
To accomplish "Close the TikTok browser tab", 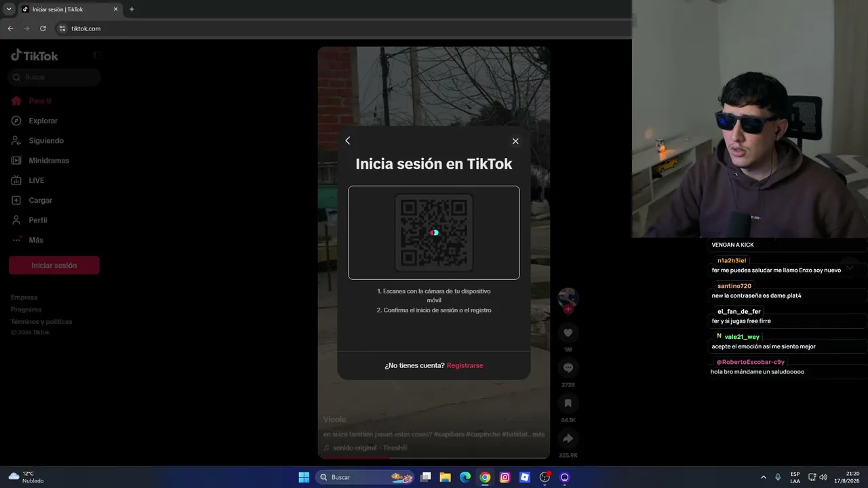I will [115, 9].
